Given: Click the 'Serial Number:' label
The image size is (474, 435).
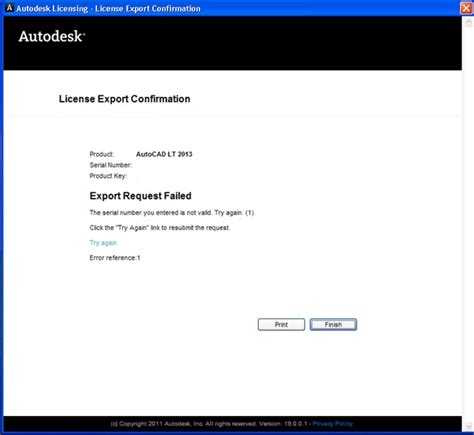Looking at the screenshot, I should [110, 165].
